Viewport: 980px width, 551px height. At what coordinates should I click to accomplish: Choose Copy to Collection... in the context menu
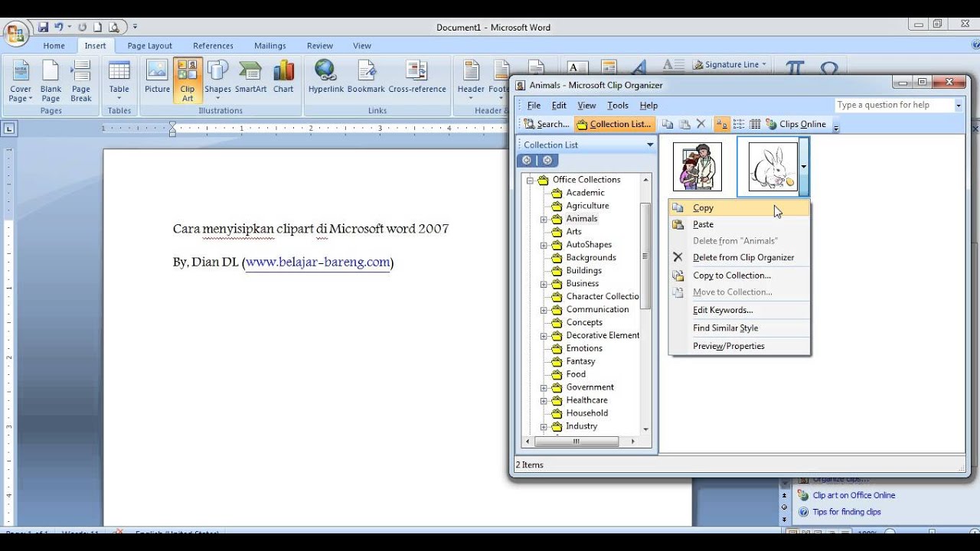tap(739, 275)
